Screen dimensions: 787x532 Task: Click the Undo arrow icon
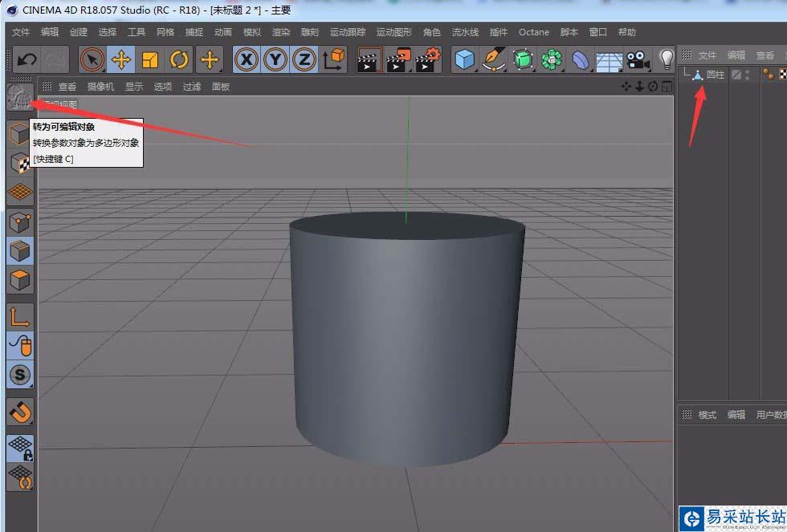tap(27, 59)
